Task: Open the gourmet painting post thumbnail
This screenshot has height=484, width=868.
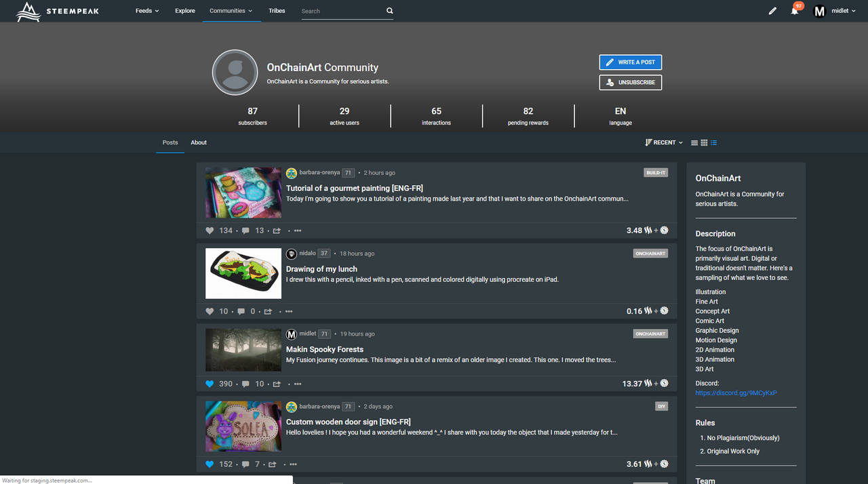Action: click(243, 193)
